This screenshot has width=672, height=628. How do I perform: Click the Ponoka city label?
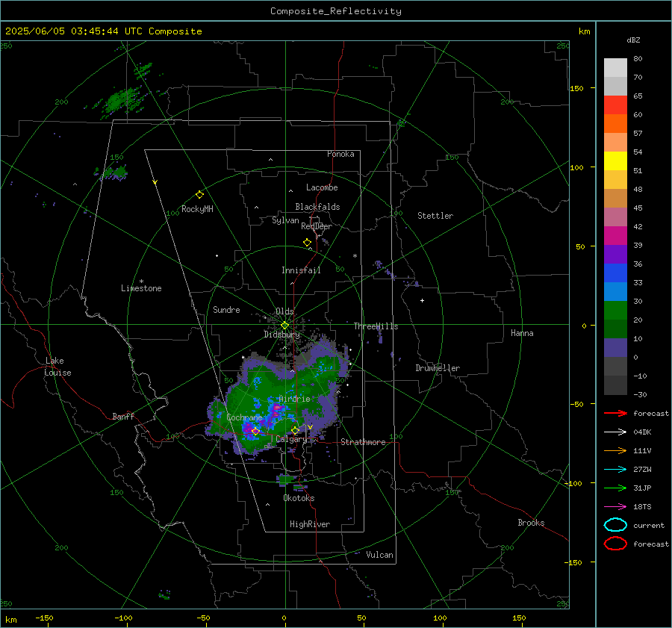click(x=340, y=154)
